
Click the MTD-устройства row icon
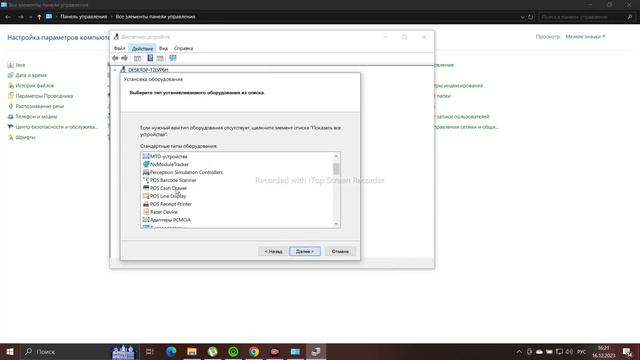click(146, 156)
